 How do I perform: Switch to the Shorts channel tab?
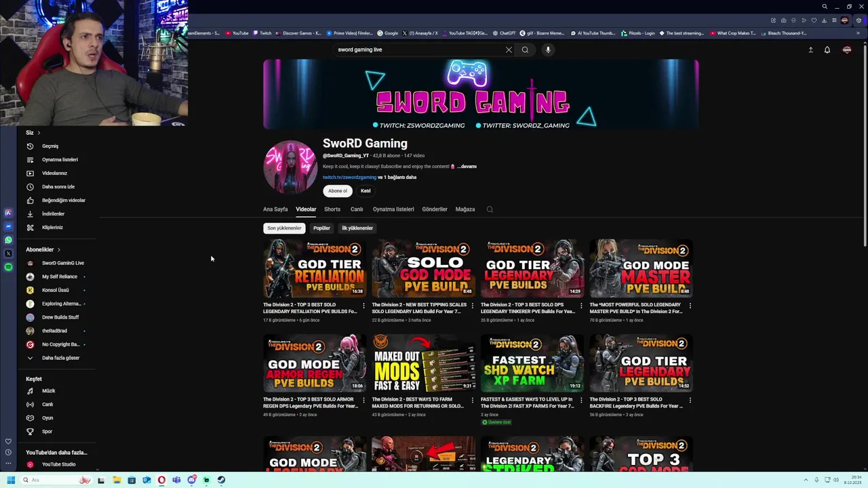332,209
